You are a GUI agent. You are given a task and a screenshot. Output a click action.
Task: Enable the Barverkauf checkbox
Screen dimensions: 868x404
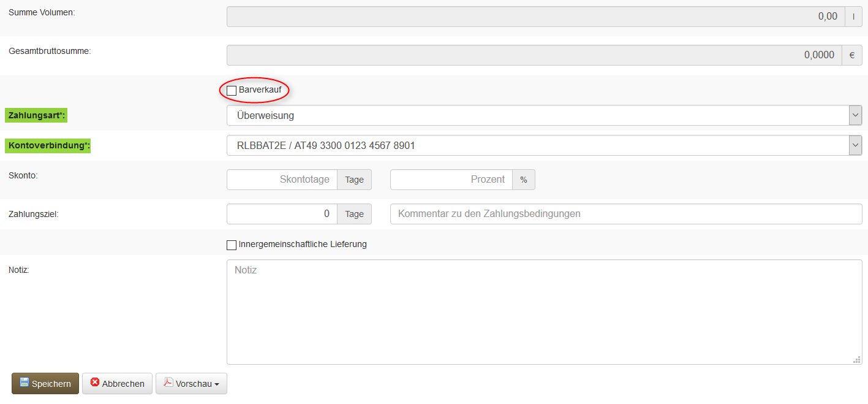point(232,91)
